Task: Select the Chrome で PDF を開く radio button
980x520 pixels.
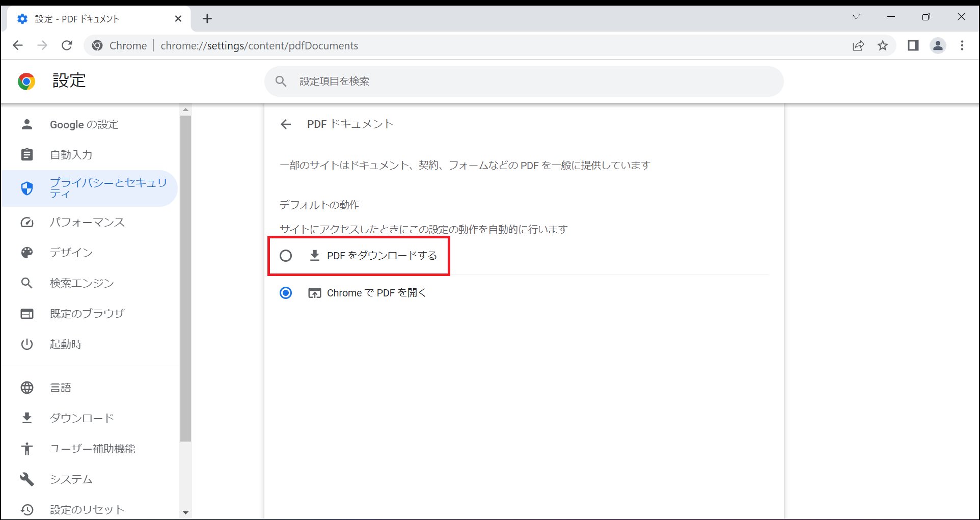Action: (286, 293)
